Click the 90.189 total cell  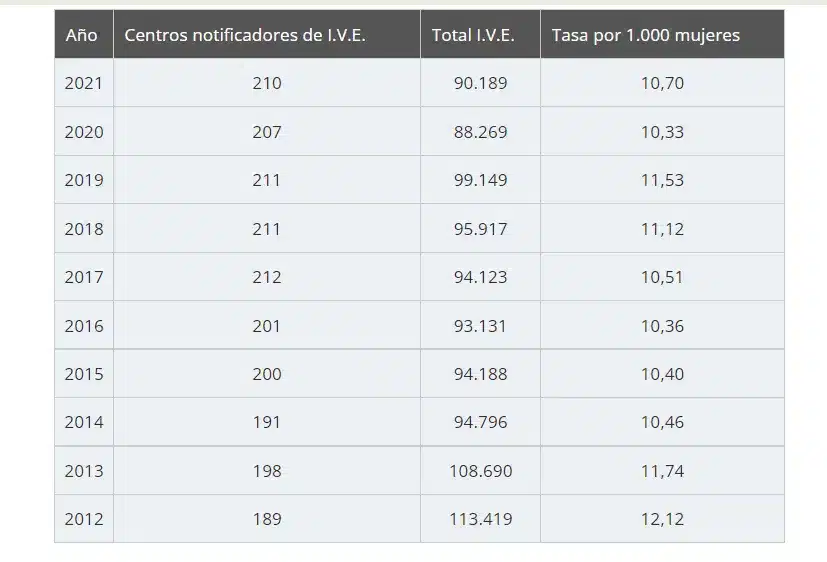coord(480,83)
